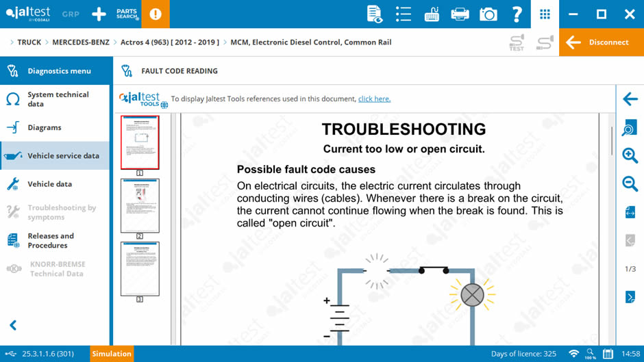Go to previous document page
This screenshot has height=362, width=644.
pyautogui.click(x=630, y=240)
